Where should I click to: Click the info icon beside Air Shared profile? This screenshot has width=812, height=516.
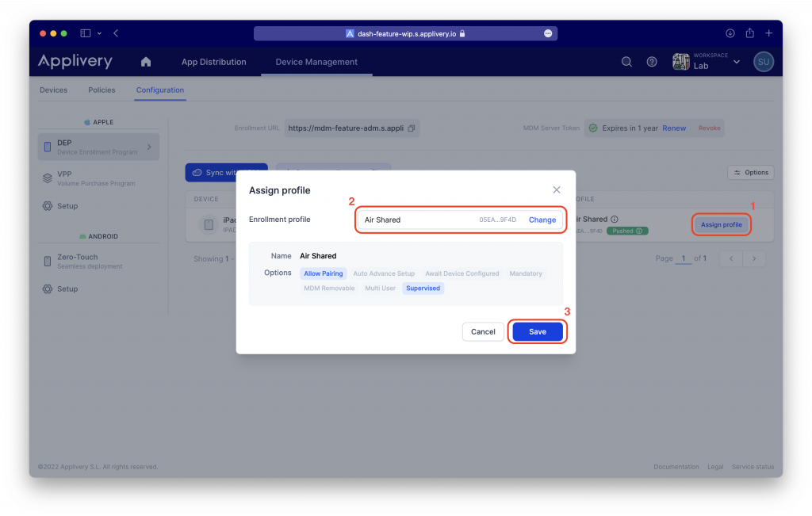[x=615, y=220]
